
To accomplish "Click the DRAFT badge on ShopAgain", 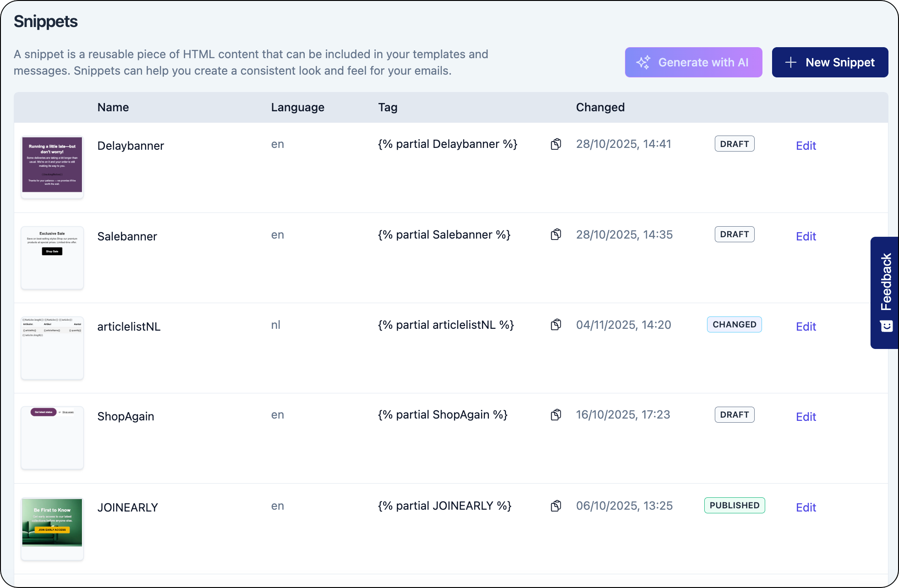I will pos(734,414).
